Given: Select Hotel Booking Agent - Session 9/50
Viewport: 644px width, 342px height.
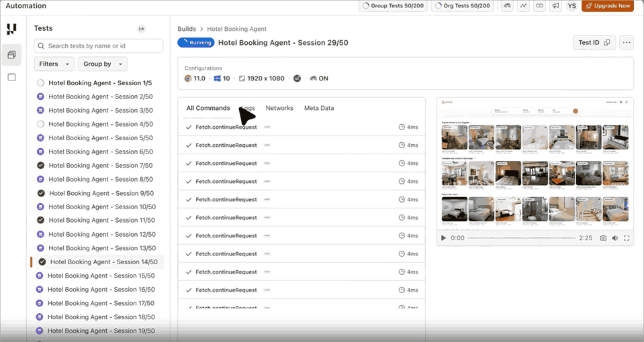Looking at the screenshot, I should (x=101, y=193).
